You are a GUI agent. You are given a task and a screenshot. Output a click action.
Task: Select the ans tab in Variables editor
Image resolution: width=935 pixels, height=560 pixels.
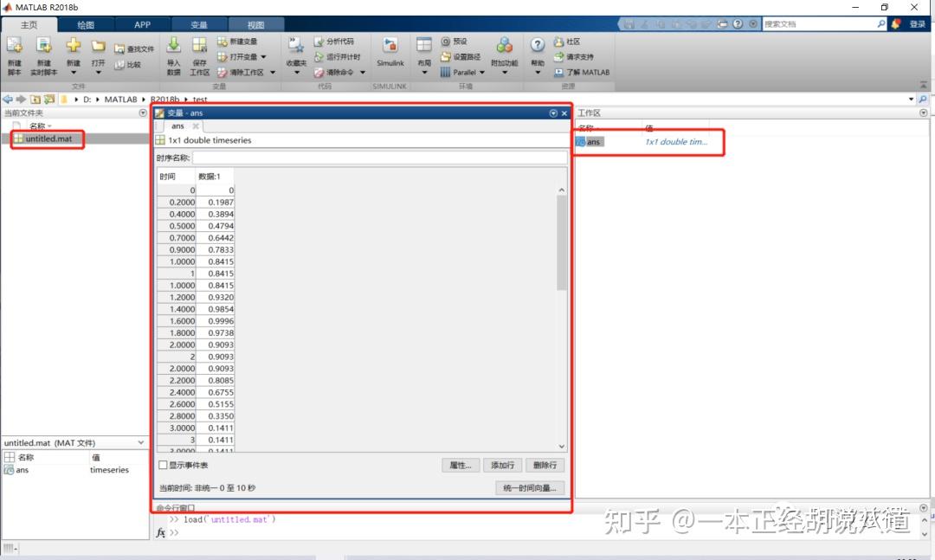(177, 126)
